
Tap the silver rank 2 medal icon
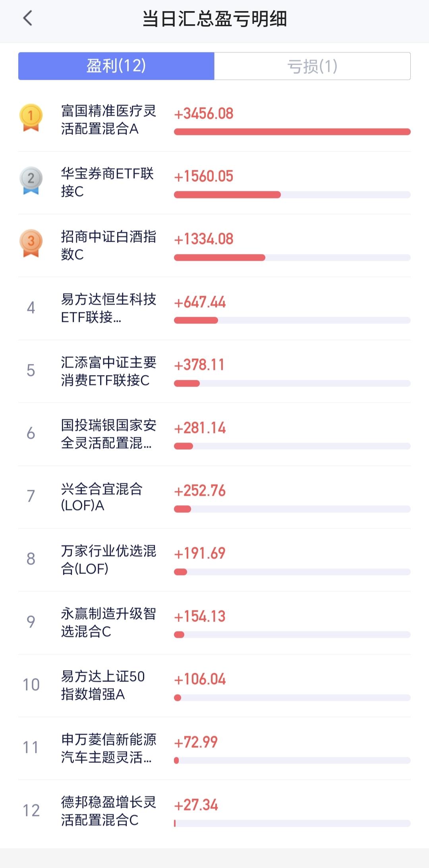[x=31, y=180]
